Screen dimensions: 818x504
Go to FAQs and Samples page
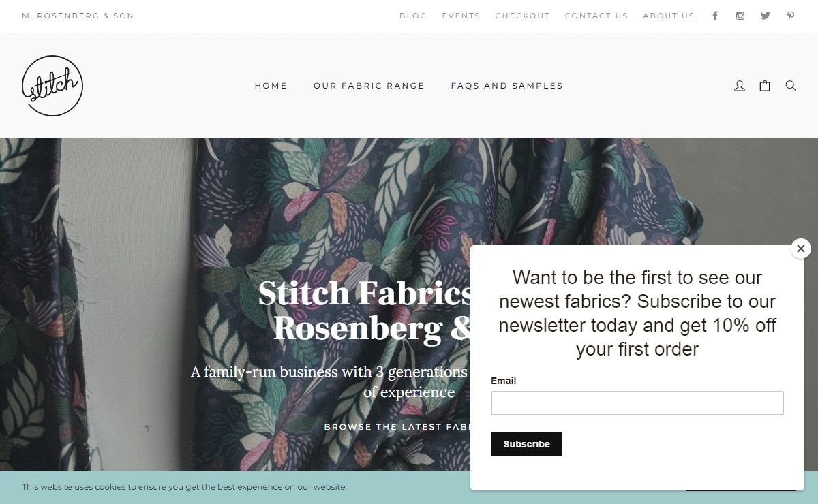point(506,86)
